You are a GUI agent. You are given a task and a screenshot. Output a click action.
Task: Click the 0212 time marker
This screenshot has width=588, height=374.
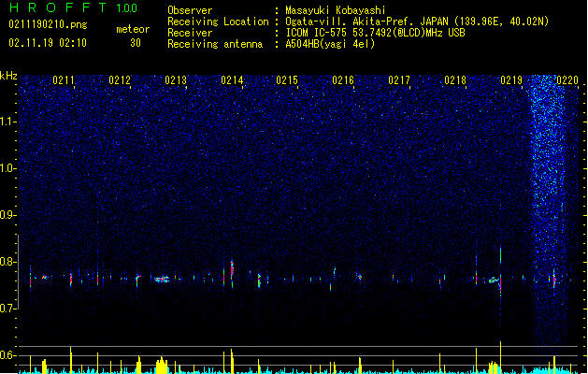coord(120,80)
